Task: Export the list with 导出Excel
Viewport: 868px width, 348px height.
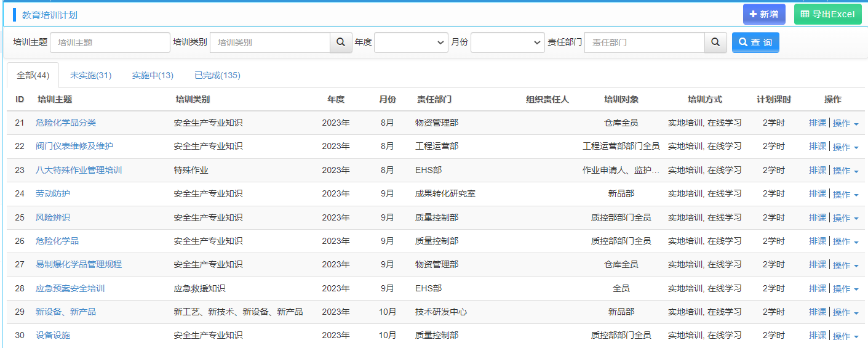Action: point(827,14)
